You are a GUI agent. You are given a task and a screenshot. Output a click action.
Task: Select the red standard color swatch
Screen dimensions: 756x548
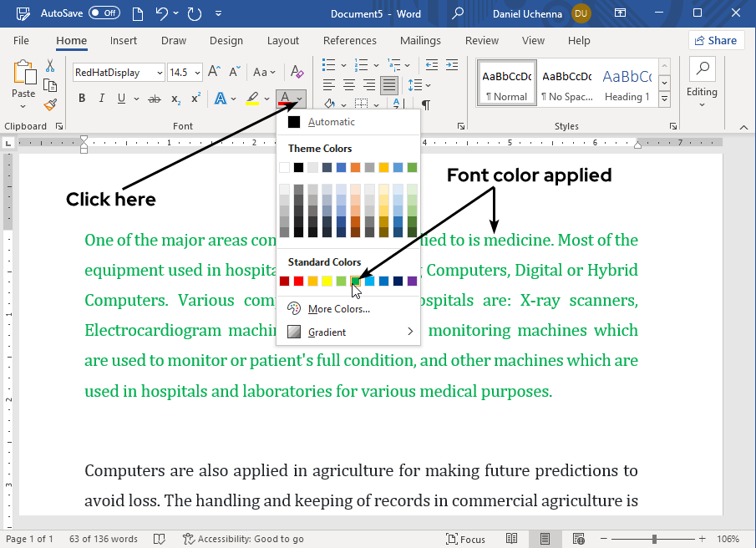(x=299, y=282)
